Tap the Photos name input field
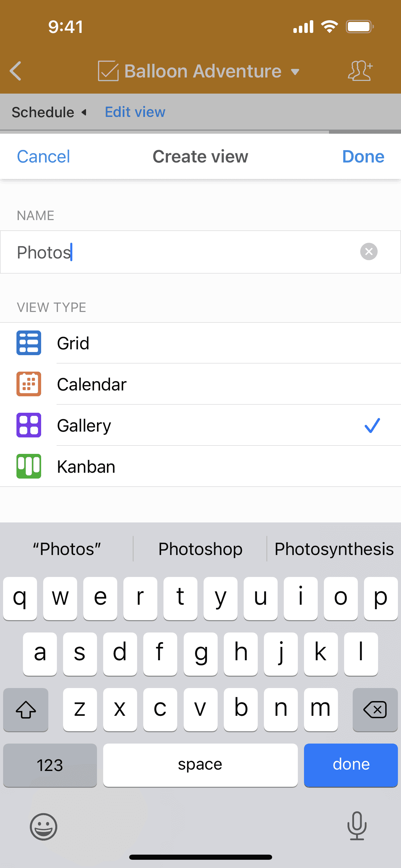This screenshot has width=401, height=868. click(x=178, y=252)
